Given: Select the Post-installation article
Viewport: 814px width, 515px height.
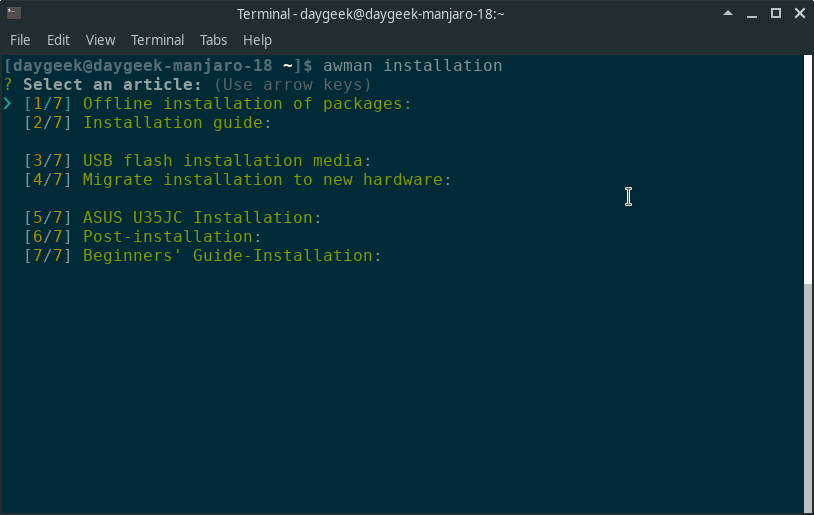Looking at the screenshot, I should pos(172,237).
